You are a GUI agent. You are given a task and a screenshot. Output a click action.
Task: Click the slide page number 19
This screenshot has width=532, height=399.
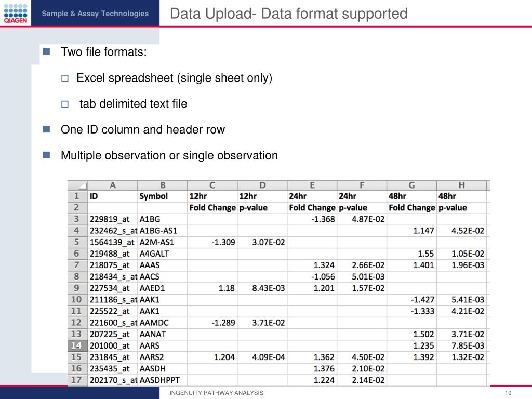click(508, 393)
